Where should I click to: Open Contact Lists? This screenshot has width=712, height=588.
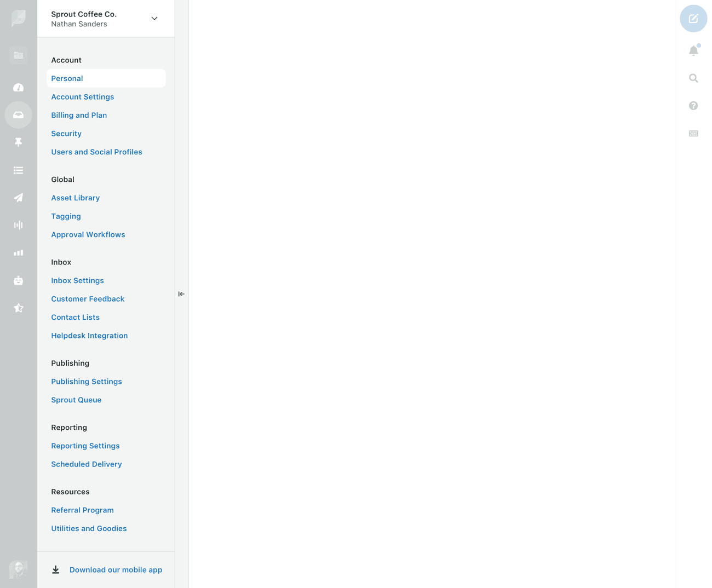point(76,318)
